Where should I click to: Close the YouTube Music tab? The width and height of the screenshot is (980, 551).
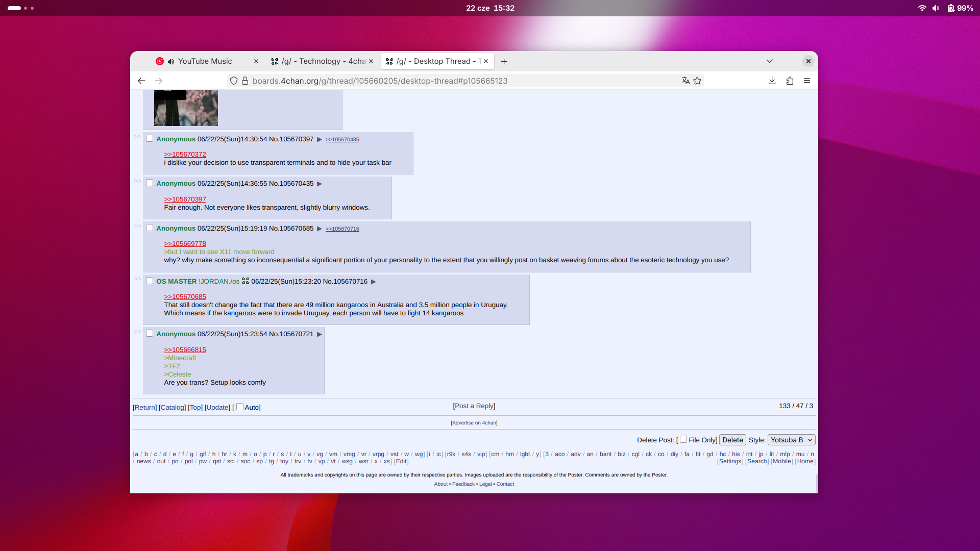(256, 61)
